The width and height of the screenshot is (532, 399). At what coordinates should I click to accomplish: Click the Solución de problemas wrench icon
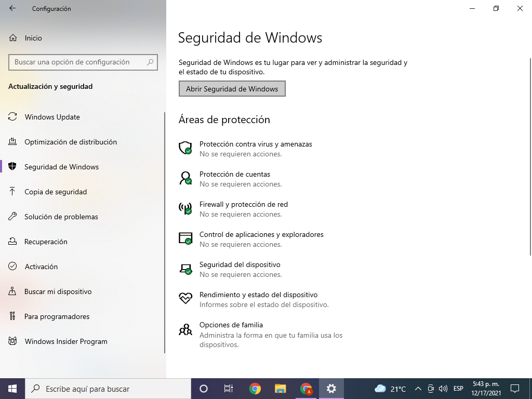point(12,217)
